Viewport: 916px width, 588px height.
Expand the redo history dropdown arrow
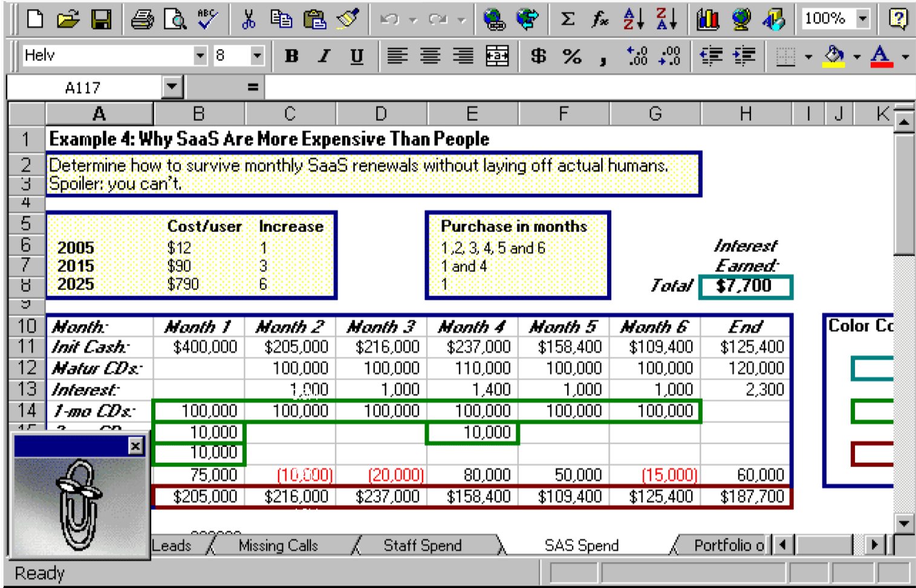[x=462, y=20]
